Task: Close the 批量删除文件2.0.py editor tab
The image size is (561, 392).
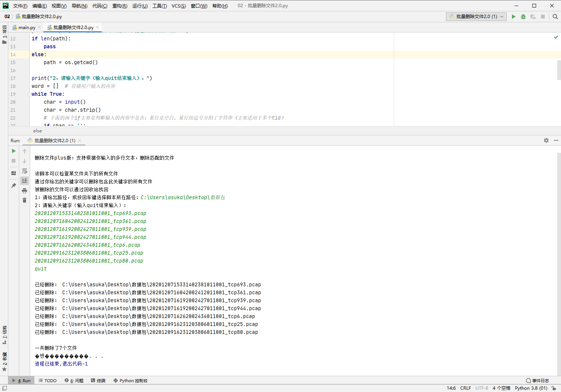Action: click(x=97, y=27)
